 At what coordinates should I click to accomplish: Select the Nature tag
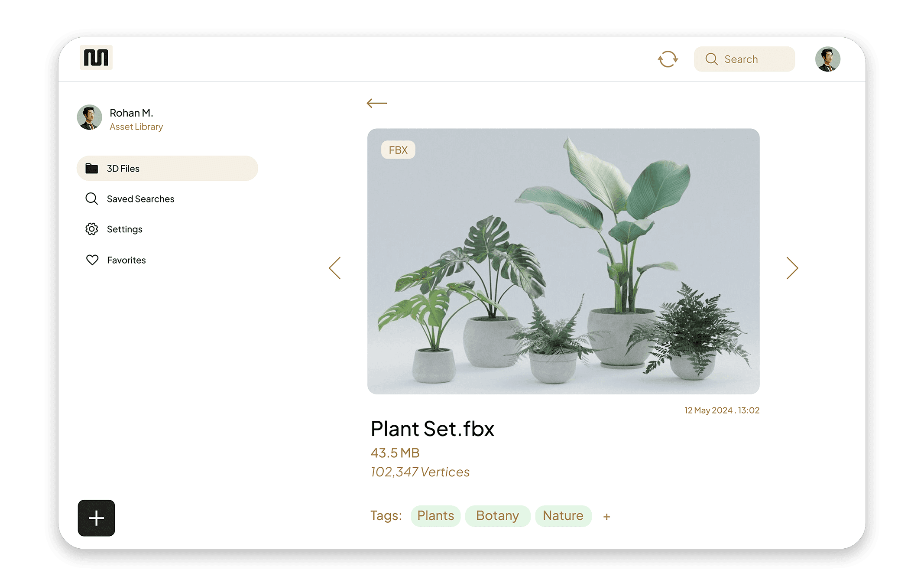[x=563, y=516]
